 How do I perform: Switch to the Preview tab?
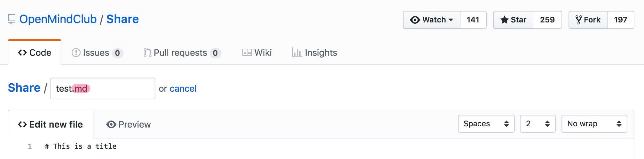pos(129,124)
